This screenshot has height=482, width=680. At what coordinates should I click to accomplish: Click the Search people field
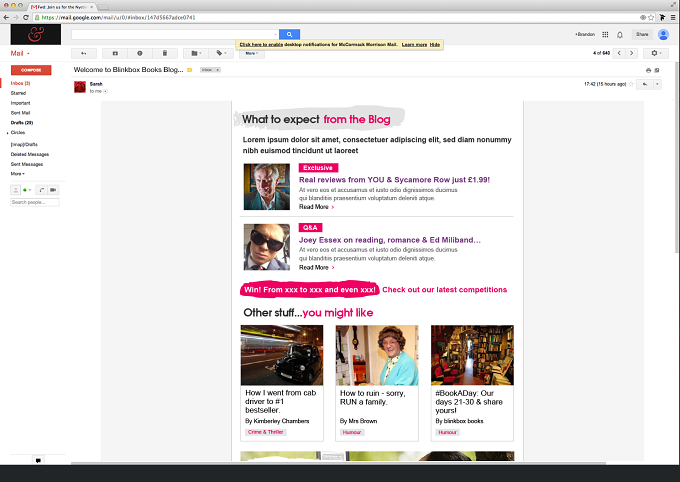35,202
